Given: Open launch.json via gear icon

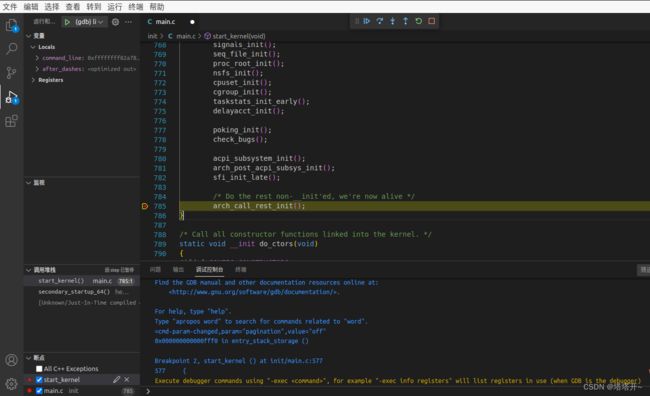Looking at the screenshot, I should coord(115,22).
